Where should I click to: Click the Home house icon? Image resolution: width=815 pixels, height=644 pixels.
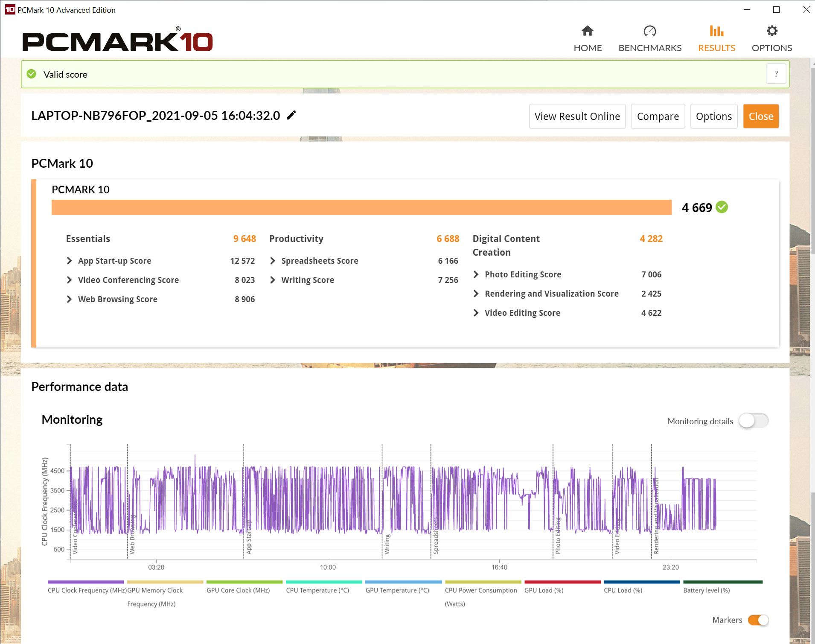coord(587,31)
